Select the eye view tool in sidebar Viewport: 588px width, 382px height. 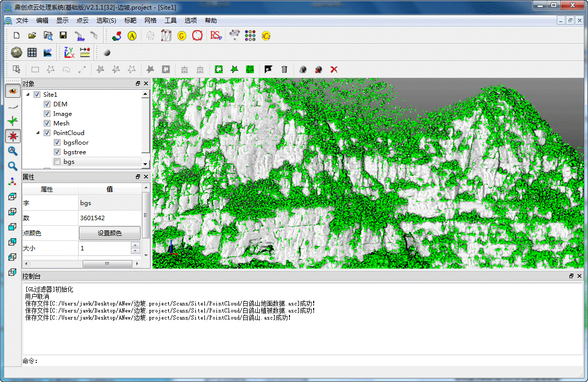pyautogui.click(x=13, y=91)
